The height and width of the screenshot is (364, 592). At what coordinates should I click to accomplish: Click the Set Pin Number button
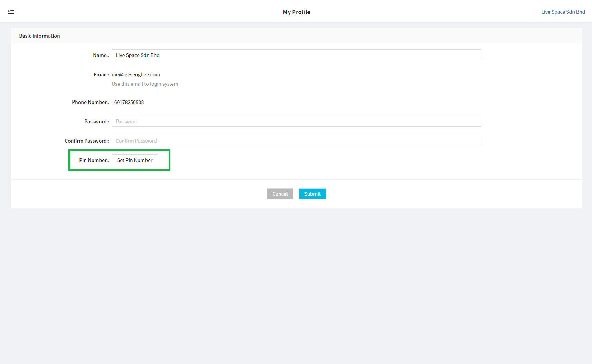[x=134, y=160]
